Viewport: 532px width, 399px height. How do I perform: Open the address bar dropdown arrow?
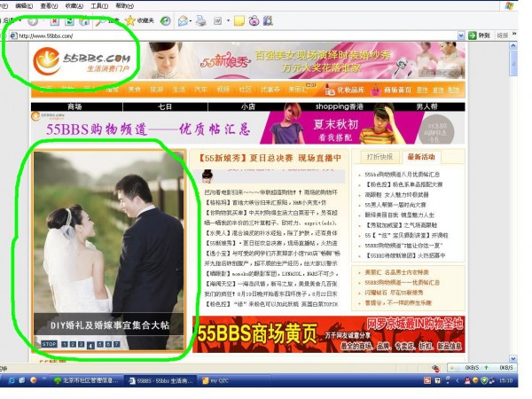461,35
